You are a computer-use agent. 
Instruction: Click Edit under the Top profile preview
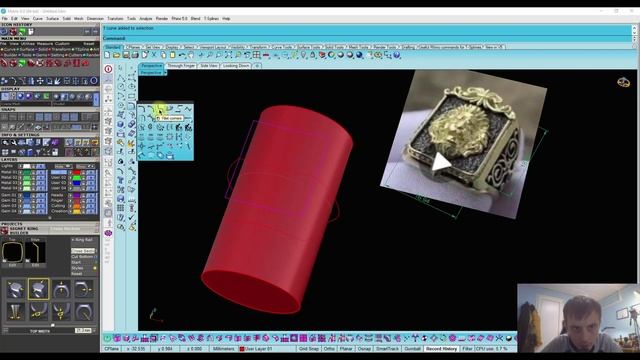[x=12, y=265]
